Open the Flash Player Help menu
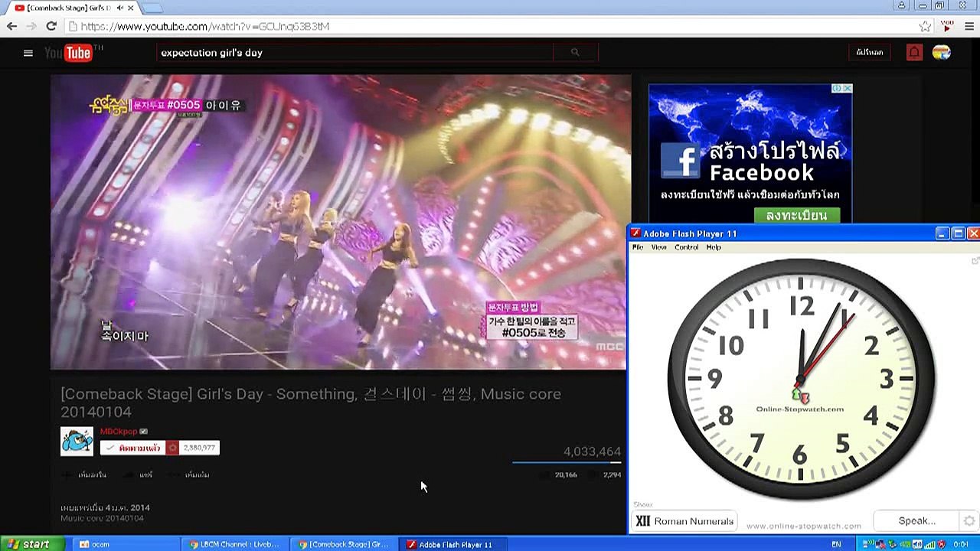 [x=714, y=247]
